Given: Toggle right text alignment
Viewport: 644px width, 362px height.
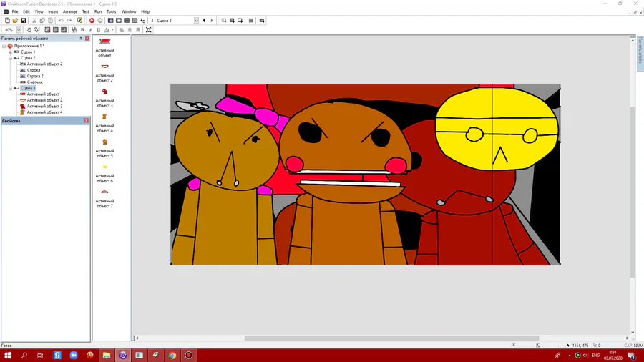Looking at the screenshot, I should (138, 30).
